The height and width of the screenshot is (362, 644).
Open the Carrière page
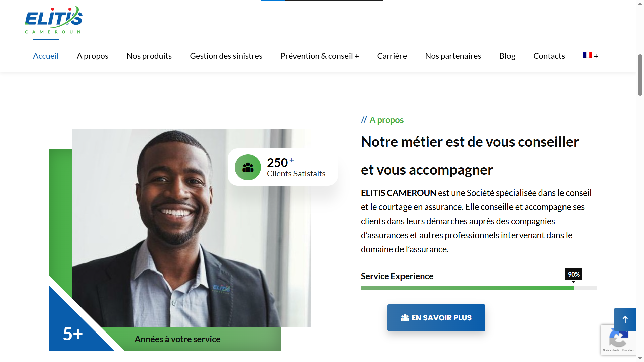(392, 56)
